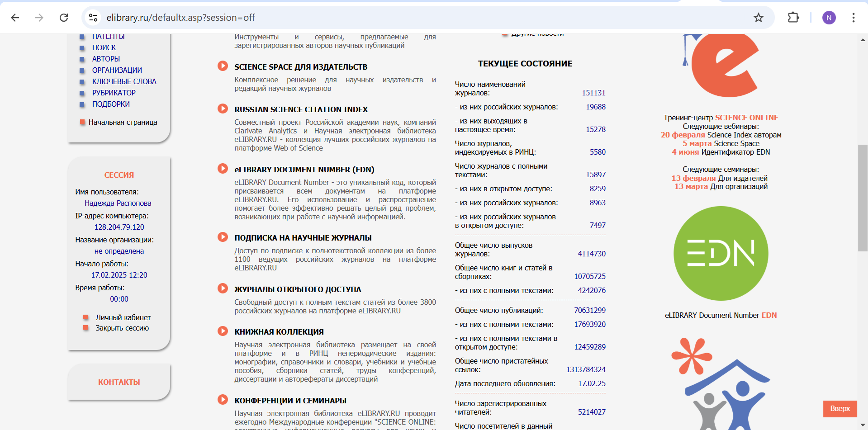Reload the page with refresh icon
This screenshot has width=868, height=430.
[x=64, y=18]
